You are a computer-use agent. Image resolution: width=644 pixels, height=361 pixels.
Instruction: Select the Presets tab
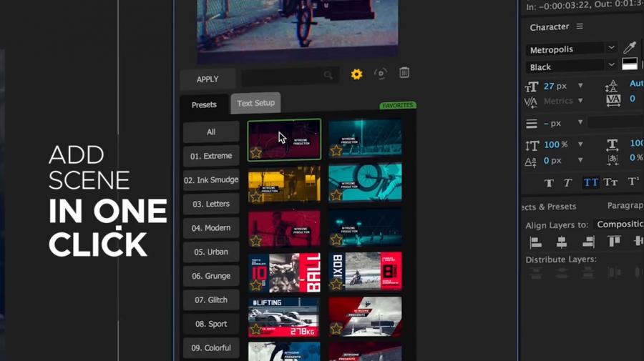click(x=204, y=104)
